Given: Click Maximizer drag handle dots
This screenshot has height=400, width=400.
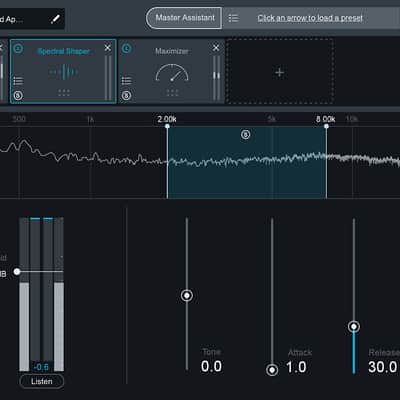Looking at the screenshot, I should pyautogui.click(x=172, y=93).
